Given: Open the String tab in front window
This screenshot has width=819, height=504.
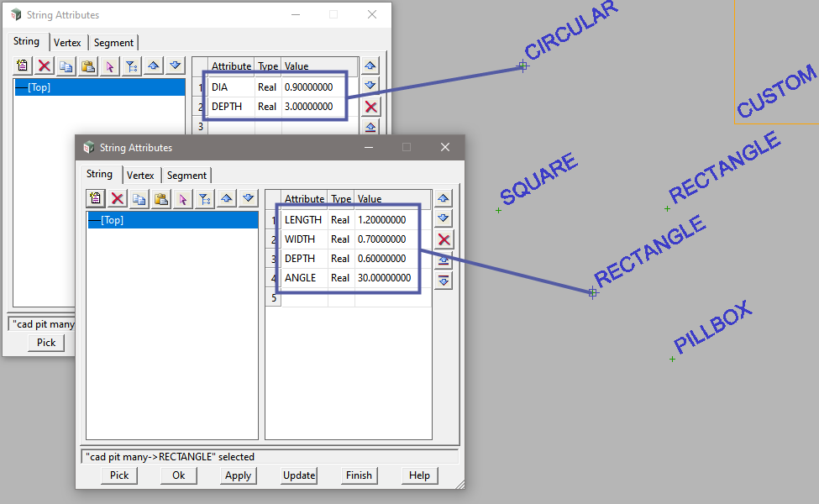Looking at the screenshot, I should 99,174.
